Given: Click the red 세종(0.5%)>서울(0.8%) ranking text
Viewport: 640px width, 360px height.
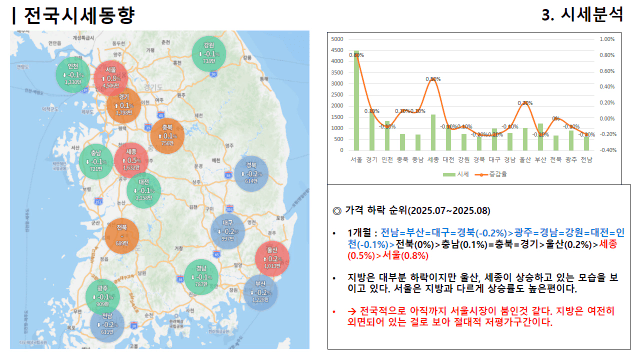Looking at the screenshot, I should click(482, 250).
